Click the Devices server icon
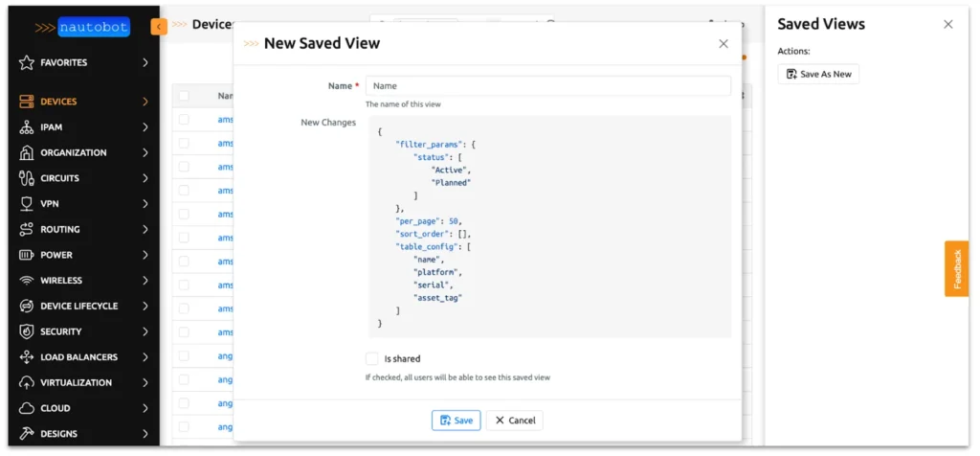The width and height of the screenshot is (980, 456). (x=26, y=102)
